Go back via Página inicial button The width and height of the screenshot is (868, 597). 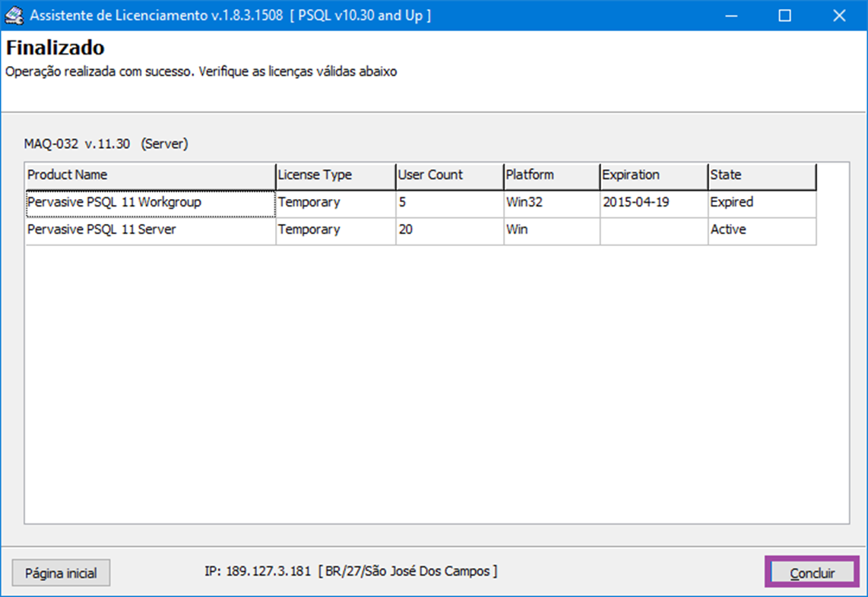(x=61, y=573)
